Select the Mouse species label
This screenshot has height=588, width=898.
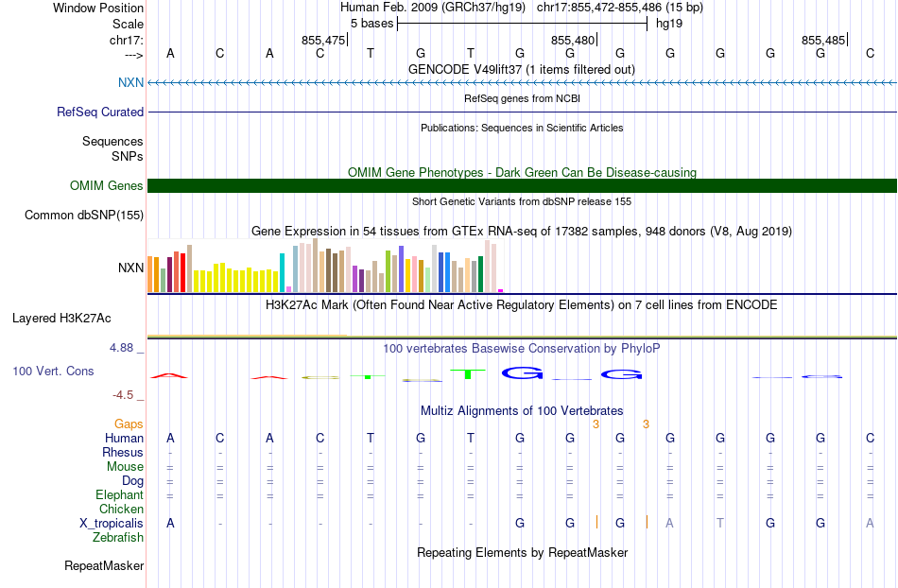(x=125, y=466)
